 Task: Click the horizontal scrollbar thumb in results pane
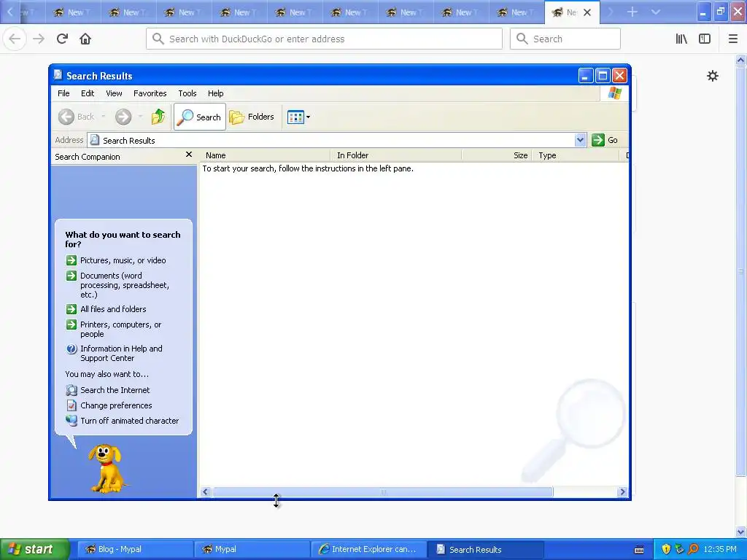coord(383,492)
